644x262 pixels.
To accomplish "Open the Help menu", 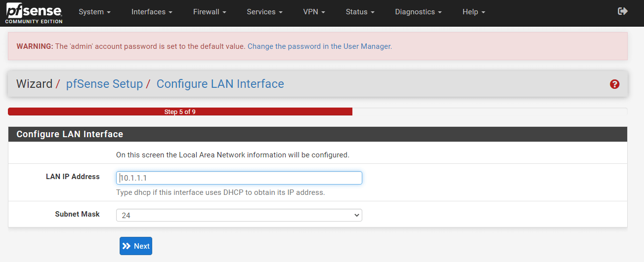I will 473,12.
